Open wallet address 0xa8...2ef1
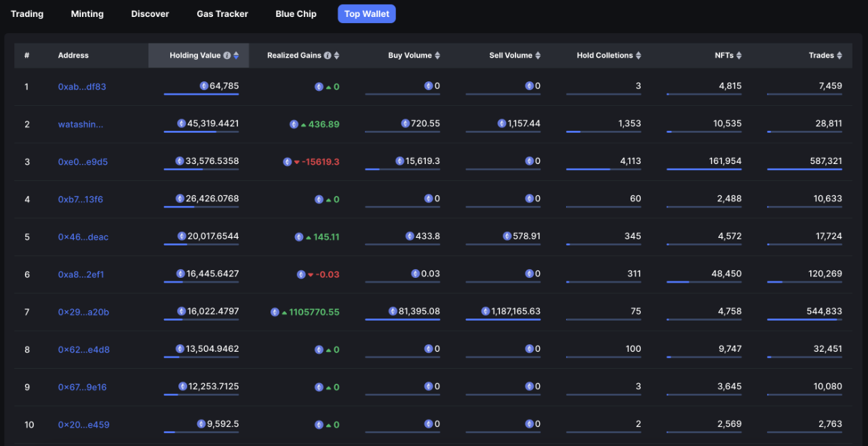This screenshot has width=868, height=446. pos(81,275)
